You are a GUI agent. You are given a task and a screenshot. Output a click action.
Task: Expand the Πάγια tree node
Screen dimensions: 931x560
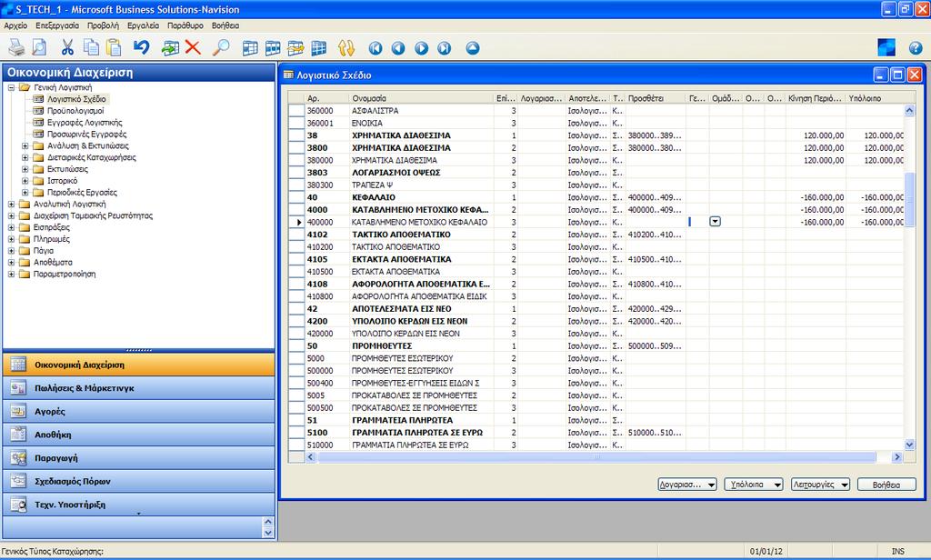click(11, 251)
